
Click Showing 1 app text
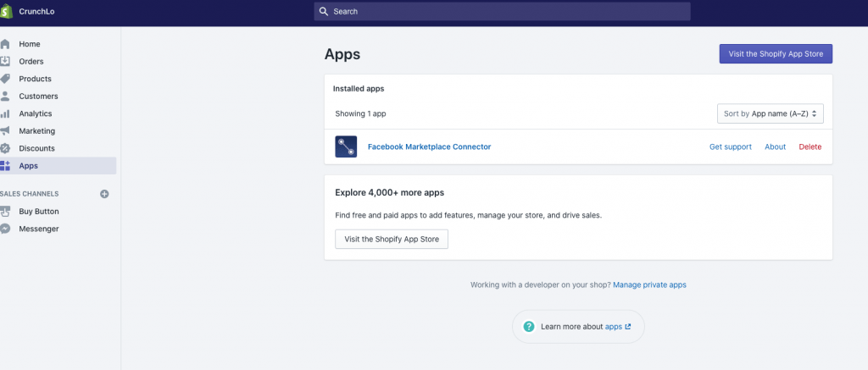point(360,113)
